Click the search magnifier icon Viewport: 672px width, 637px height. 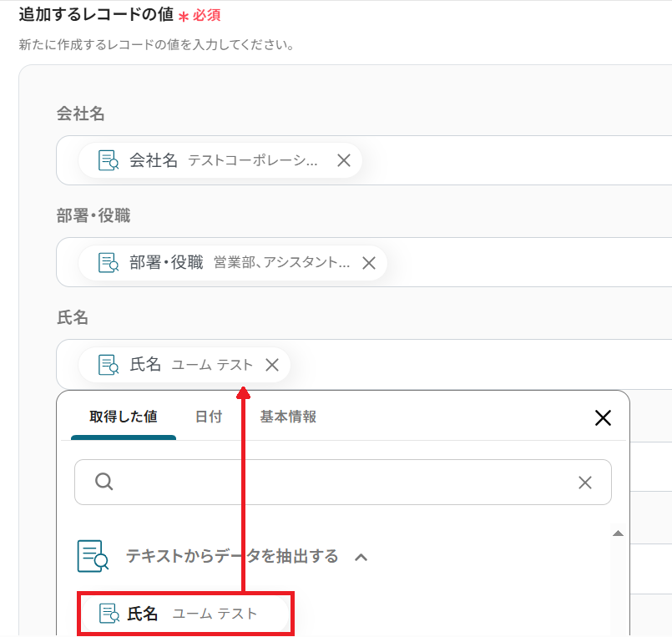[x=104, y=482]
